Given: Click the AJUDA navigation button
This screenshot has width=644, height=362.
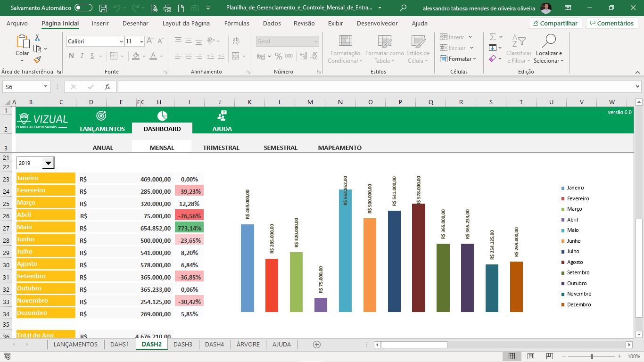Looking at the screenshot, I should tap(222, 129).
